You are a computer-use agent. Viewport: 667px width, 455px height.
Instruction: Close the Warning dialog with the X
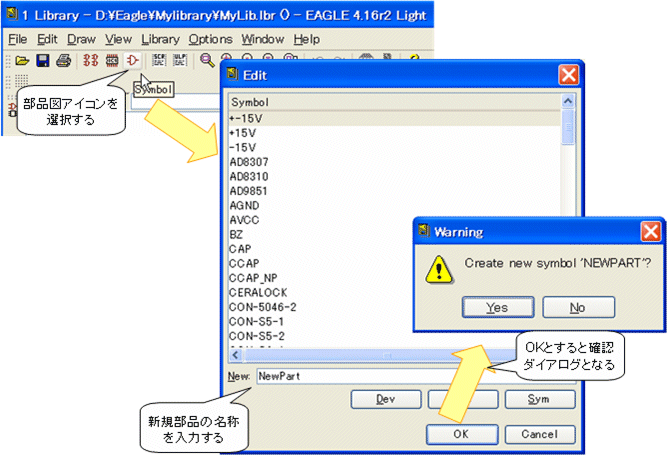(650, 232)
